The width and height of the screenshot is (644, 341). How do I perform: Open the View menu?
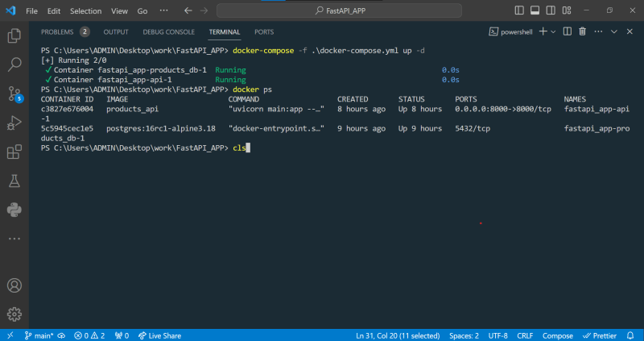point(119,11)
